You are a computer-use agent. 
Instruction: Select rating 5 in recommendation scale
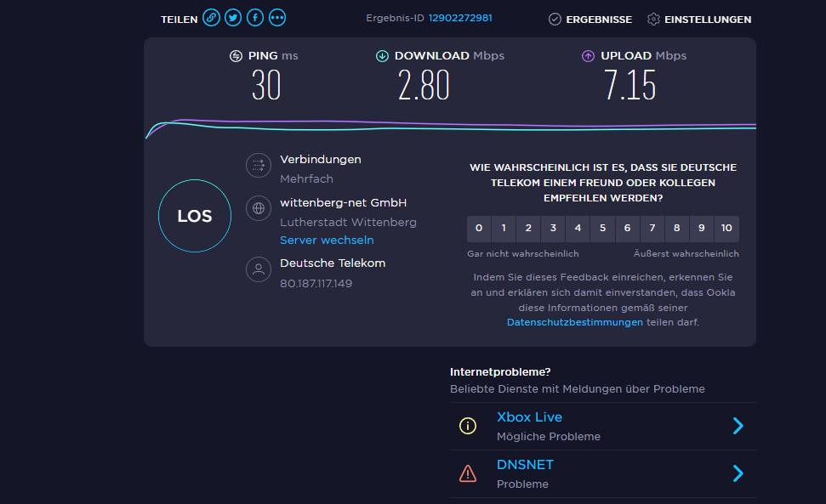[602, 229]
